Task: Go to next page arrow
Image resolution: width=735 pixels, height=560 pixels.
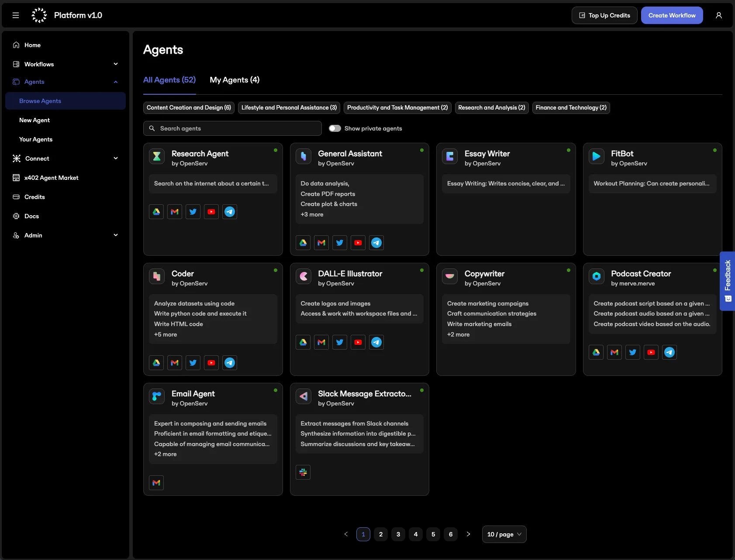Action: [x=468, y=534]
